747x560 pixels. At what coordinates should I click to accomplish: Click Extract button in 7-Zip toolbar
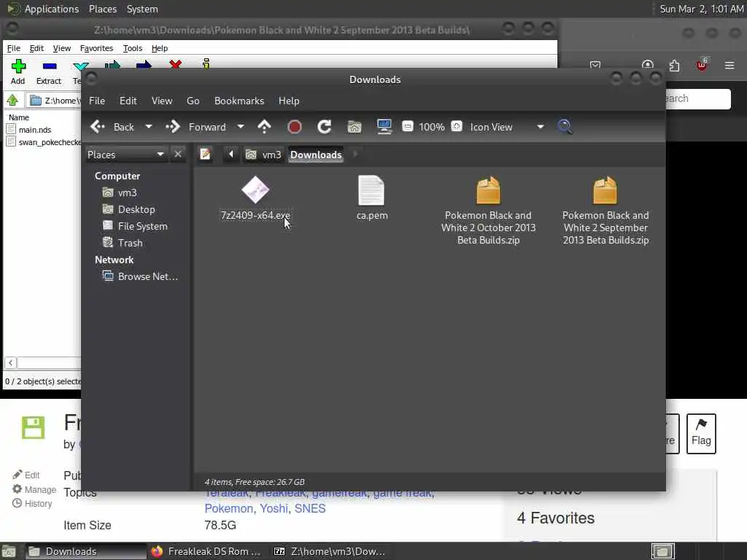[49, 72]
